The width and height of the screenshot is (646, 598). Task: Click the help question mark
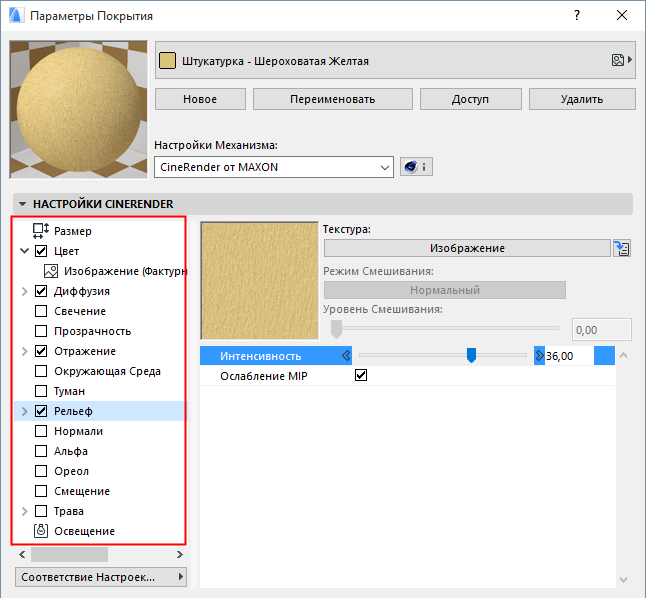(577, 15)
